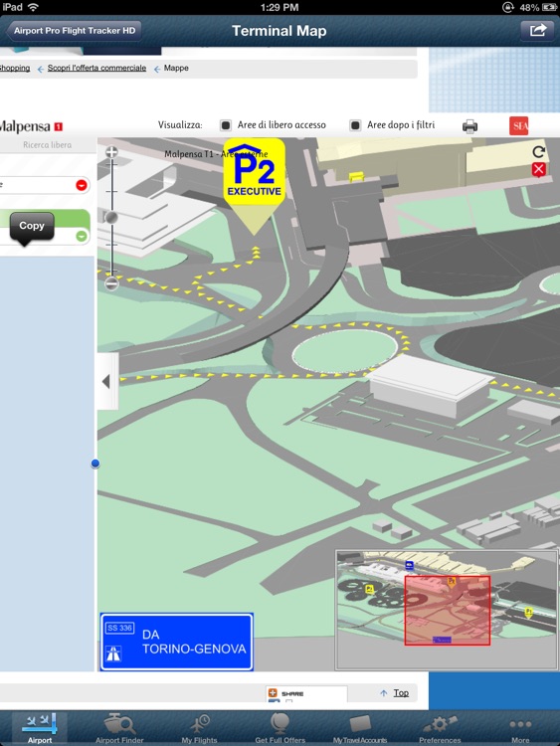Open the My Flights tab
Screen dimensions: 560x746
click(x=199, y=728)
